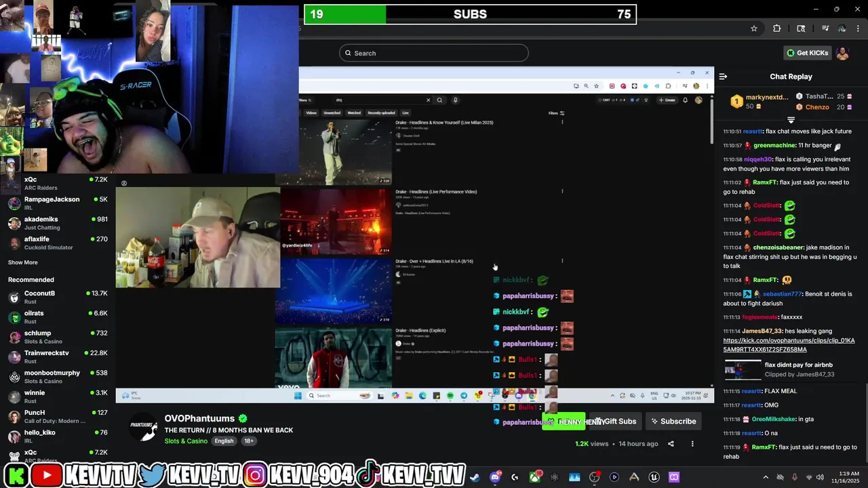Open oilrats recommended channel

[58, 317]
